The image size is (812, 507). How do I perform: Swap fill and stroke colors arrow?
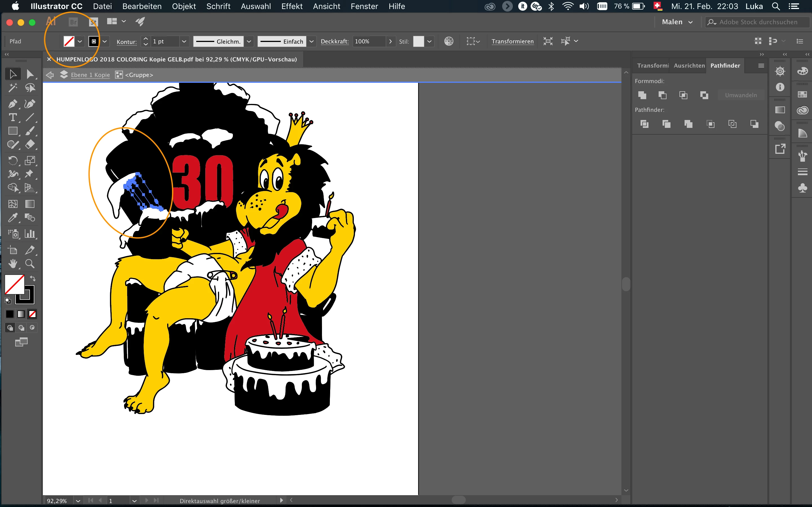[x=32, y=278]
